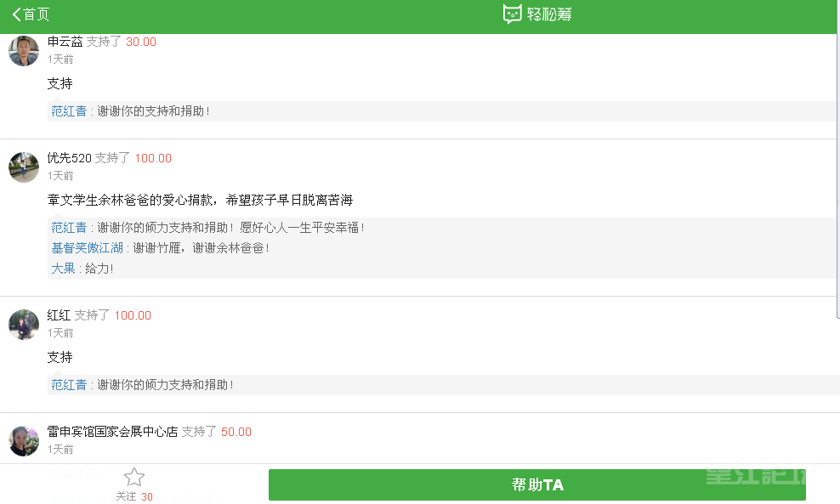Click the username 雷申宾馆国家会展中心店

click(x=112, y=432)
